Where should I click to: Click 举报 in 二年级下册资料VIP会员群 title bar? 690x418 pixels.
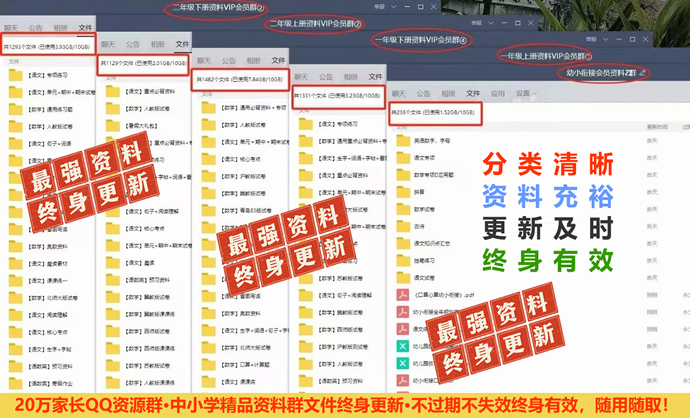pos(379,7)
